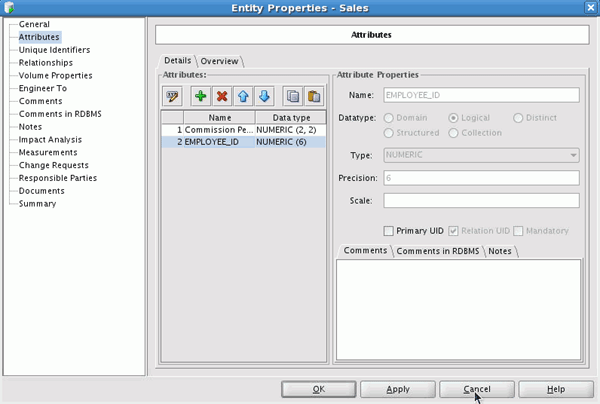Click the Precision input field

point(481,178)
